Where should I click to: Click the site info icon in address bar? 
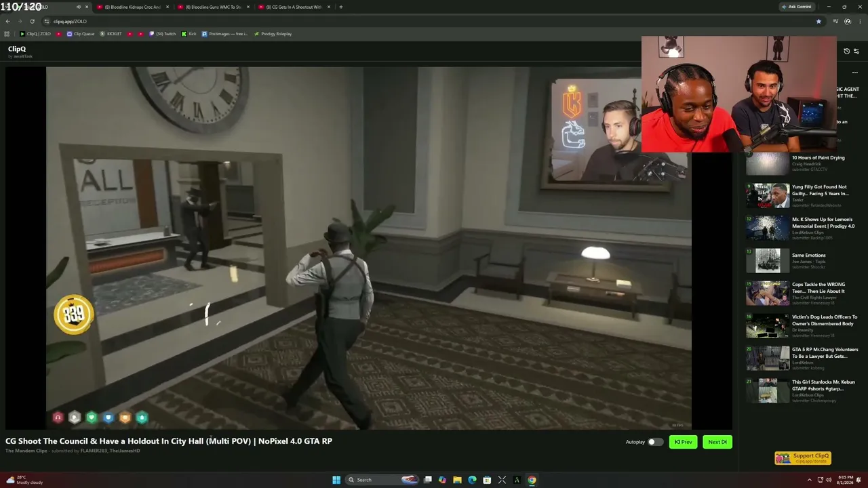[x=47, y=21]
